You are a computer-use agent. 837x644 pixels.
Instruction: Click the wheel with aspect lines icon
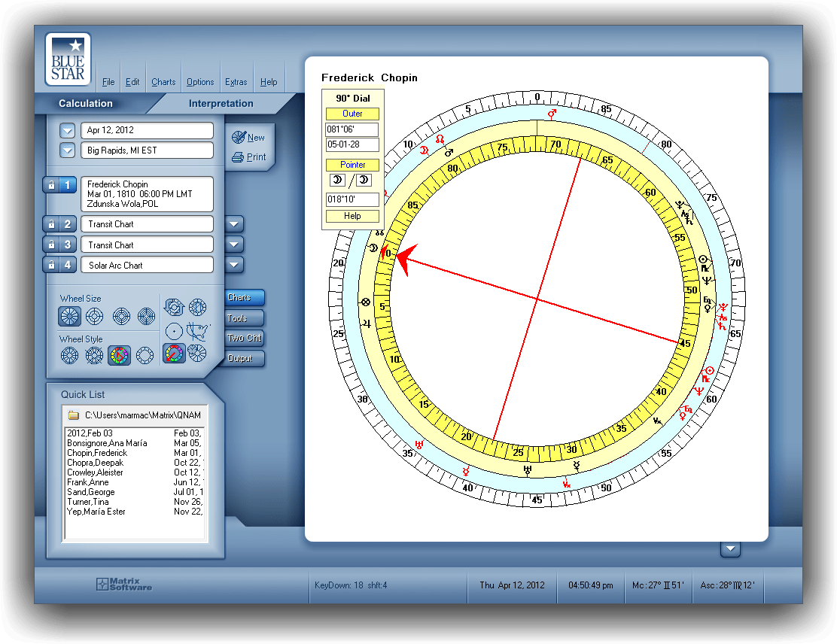(x=197, y=307)
